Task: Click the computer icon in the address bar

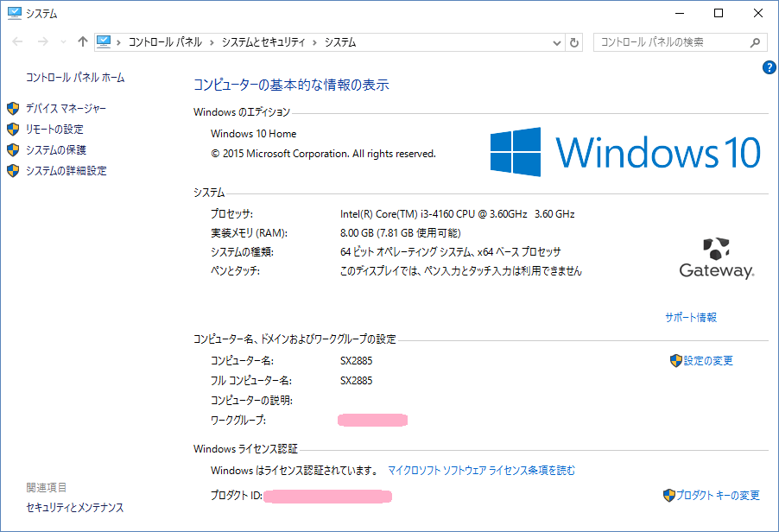Action: 104,41
